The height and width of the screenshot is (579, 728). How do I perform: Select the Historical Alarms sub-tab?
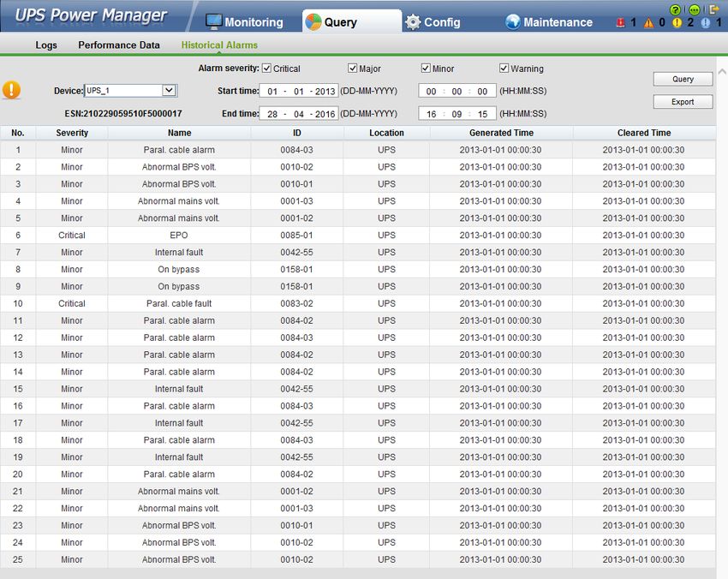(x=219, y=45)
